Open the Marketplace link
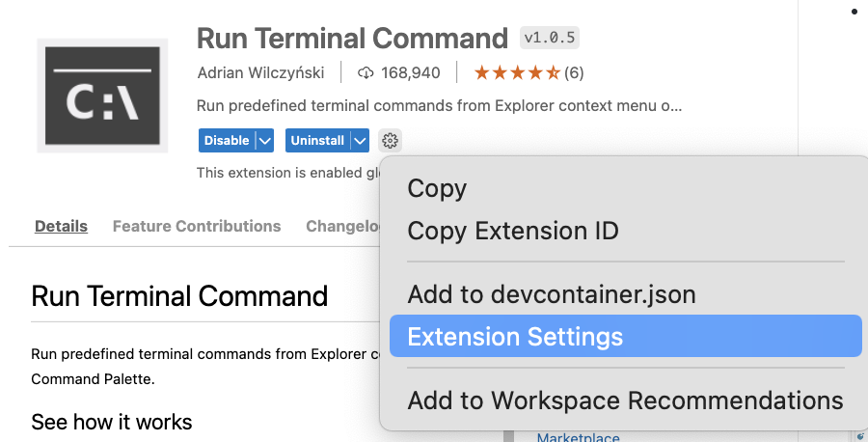The image size is (868, 442). [578, 437]
